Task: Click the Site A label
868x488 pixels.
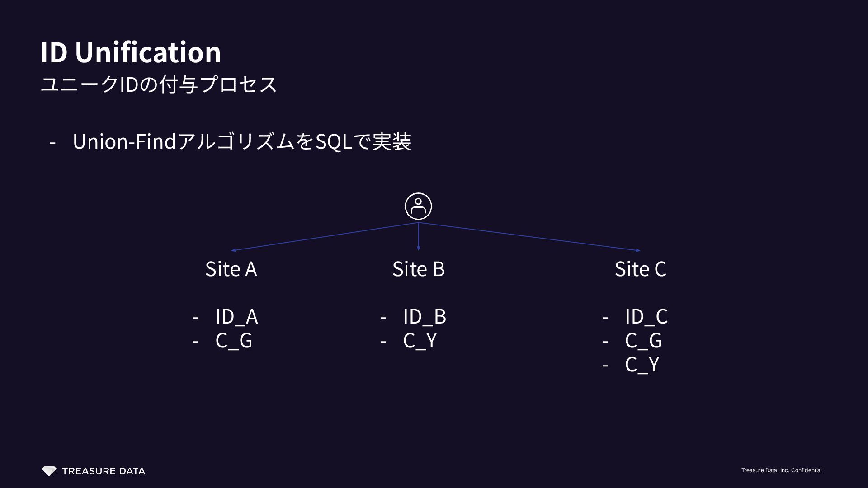Action: 231,269
